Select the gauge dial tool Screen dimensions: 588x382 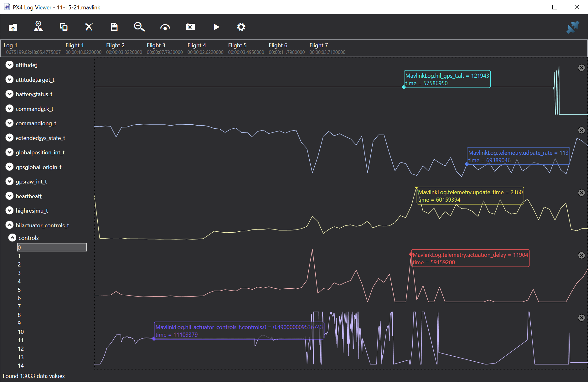point(165,27)
